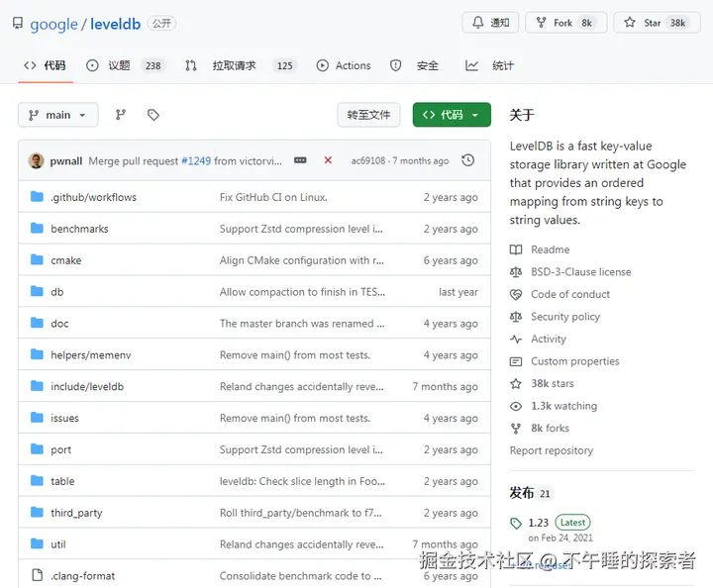Open the helpers/memenv folder
This screenshot has height=588, width=713.
point(91,355)
